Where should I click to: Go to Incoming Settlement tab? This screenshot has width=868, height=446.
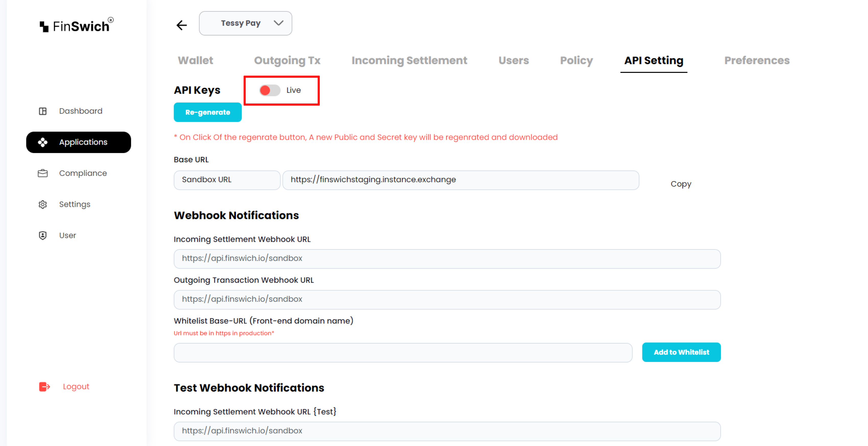click(x=409, y=60)
